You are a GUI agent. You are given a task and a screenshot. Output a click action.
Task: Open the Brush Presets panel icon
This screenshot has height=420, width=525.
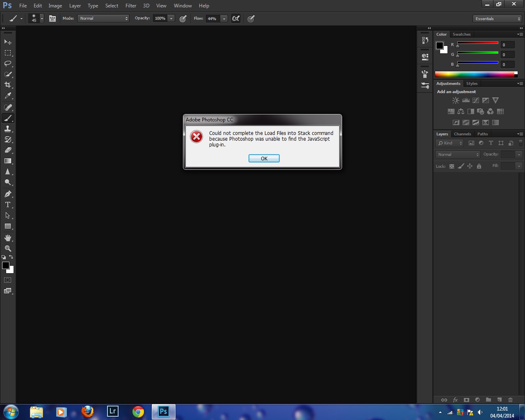point(425,86)
